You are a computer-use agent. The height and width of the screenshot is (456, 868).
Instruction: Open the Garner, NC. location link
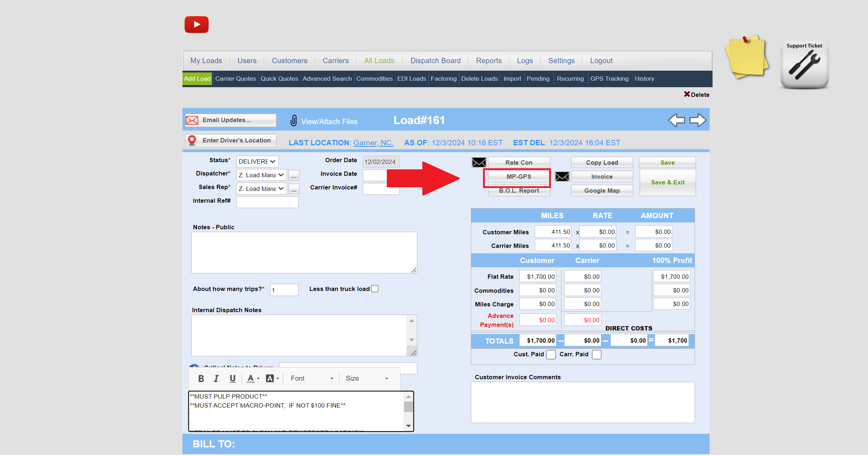pyautogui.click(x=373, y=143)
